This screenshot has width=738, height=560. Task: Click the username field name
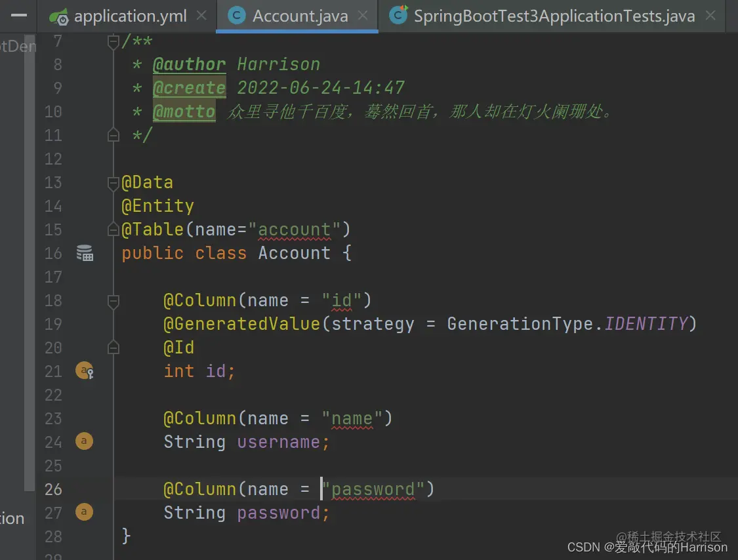pyautogui.click(x=279, y=443)
